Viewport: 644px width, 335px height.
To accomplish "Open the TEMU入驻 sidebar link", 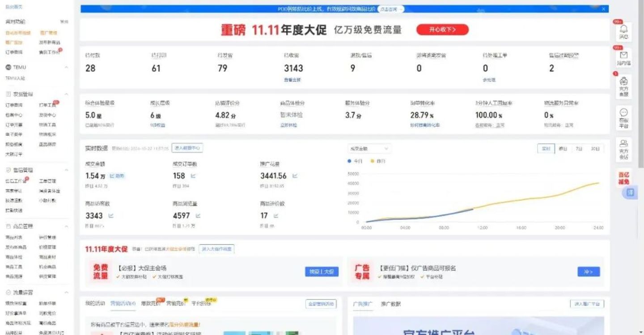I will click(x=15, y=78).
